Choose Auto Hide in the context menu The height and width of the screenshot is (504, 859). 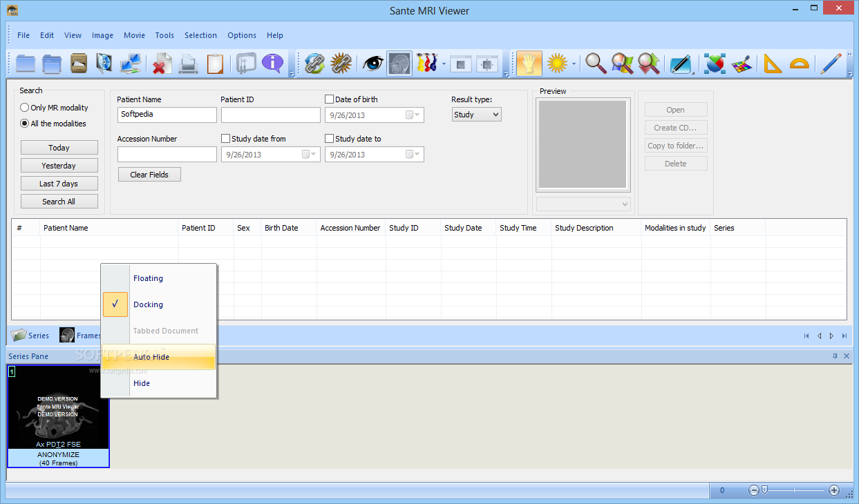point(159,357)
